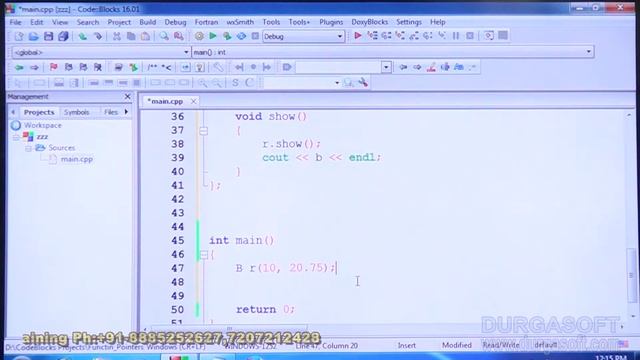The height and width of the screenshot is (360, 640).
Task: Click the DoxyBlocks line comment icon
Action: (x=167, y=67)
